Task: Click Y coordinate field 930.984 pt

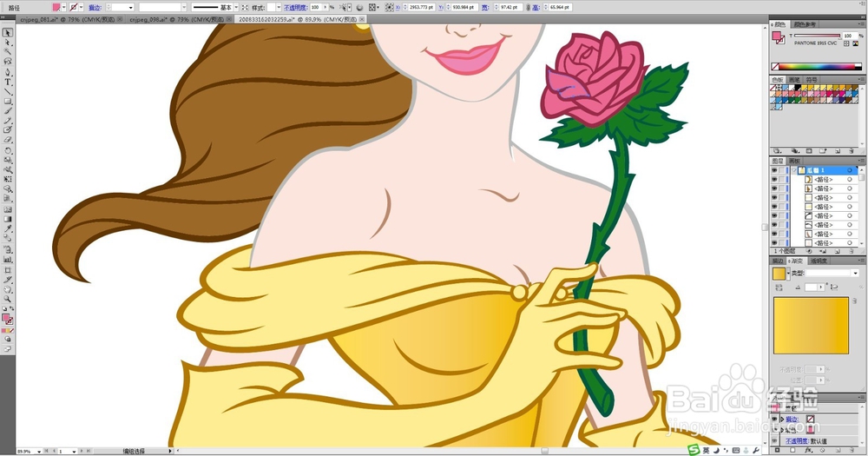Action: coord(464,7)
